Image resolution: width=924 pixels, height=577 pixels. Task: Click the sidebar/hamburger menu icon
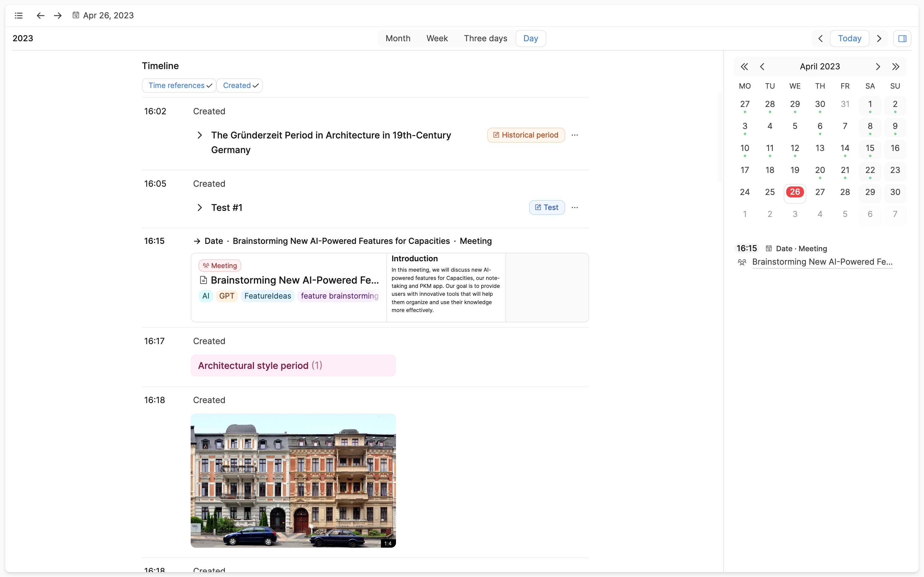point(19,15)
